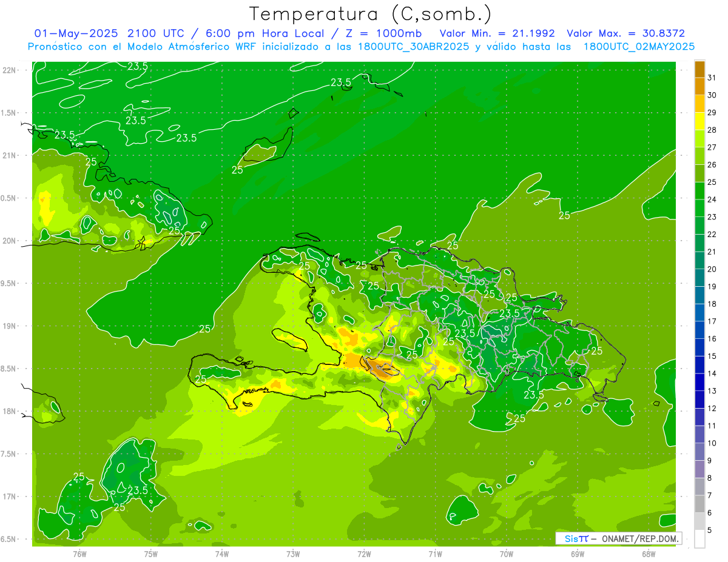Click the green swatch between 23 and 24
728x562 pixels.
tap(699, 208)
